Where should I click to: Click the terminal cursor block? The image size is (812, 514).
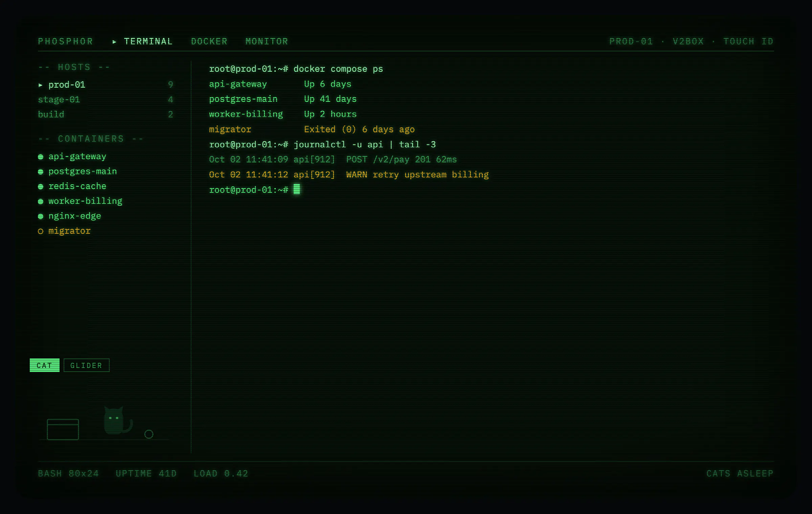pos(297,189)
